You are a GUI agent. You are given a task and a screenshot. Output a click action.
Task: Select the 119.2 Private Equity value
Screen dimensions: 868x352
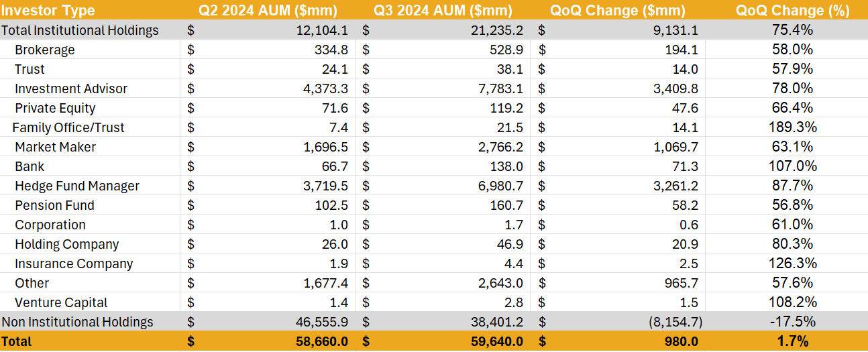tap(508, 108)
